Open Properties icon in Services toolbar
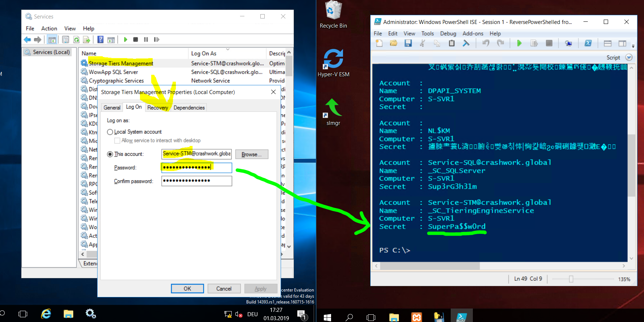 coord(66,40)
